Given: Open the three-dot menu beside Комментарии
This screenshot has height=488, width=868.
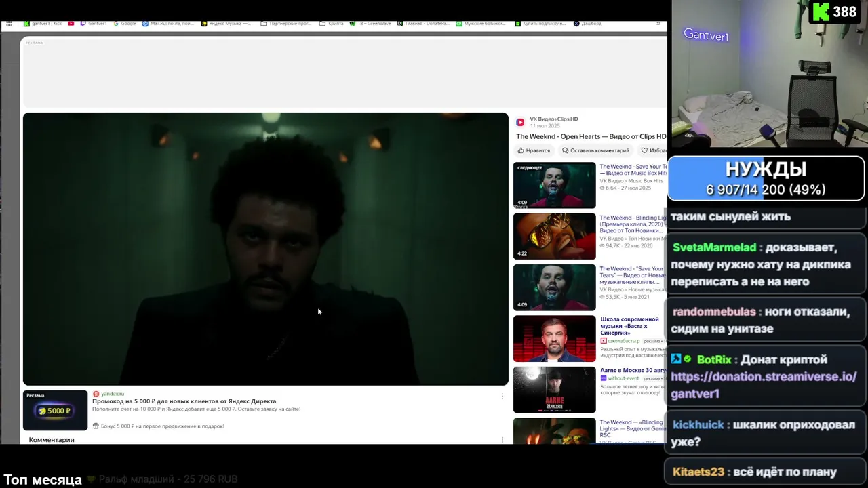Looking at the screenshot, I should (x=502, y=440).
